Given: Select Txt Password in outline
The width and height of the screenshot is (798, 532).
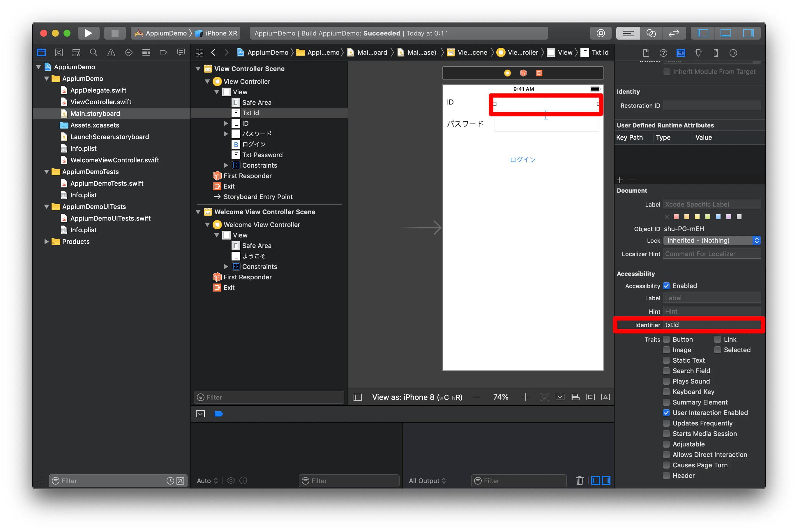Looking at the screenshot, I should click(262, 155).
